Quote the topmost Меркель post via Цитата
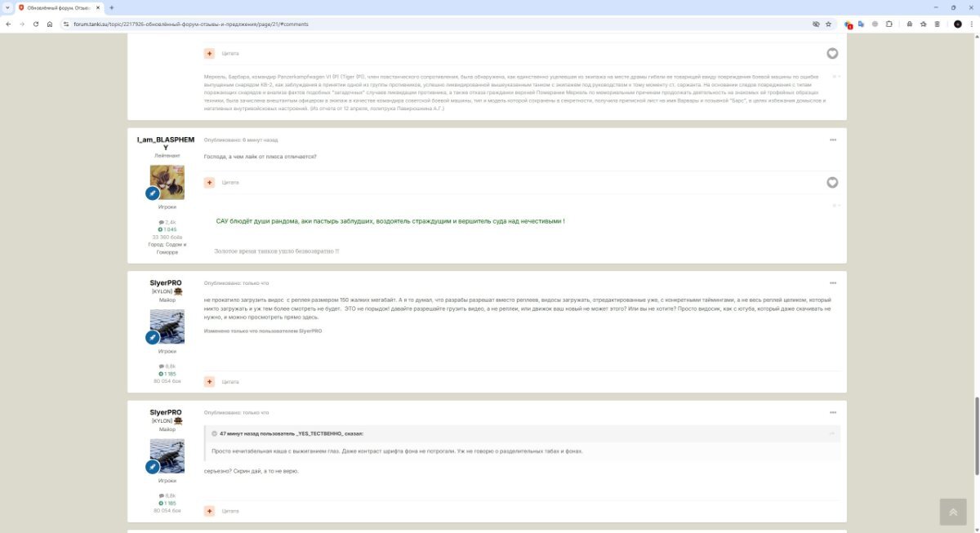The height and width of the screenshot is (533, 980). click(x=230, y=53)
